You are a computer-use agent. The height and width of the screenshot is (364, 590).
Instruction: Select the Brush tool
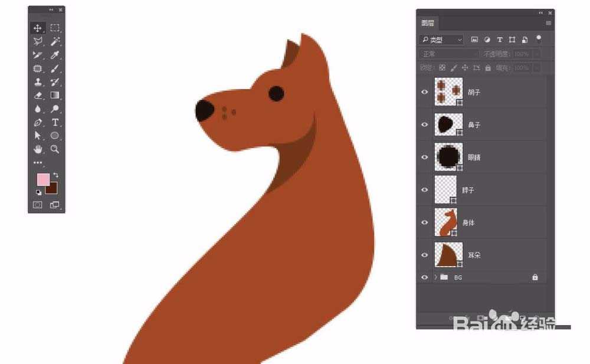pos(55,68)
